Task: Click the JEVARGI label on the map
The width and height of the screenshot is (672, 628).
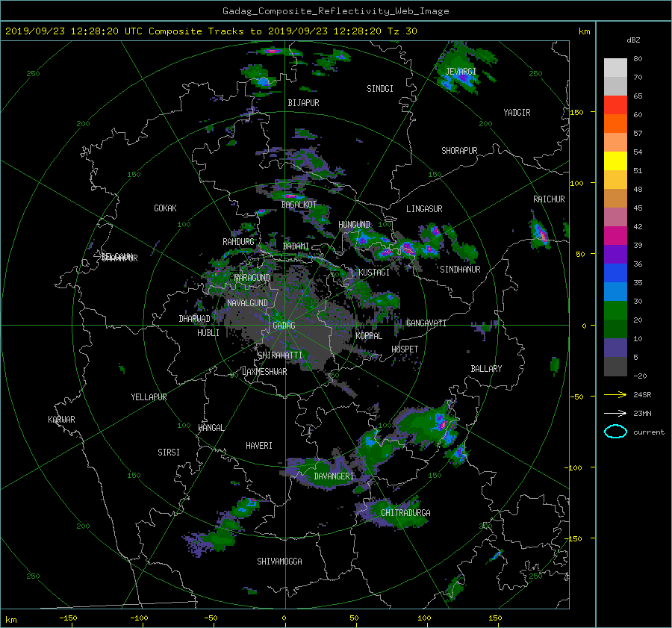Action: pyautogui.click(x=461, y=71)
